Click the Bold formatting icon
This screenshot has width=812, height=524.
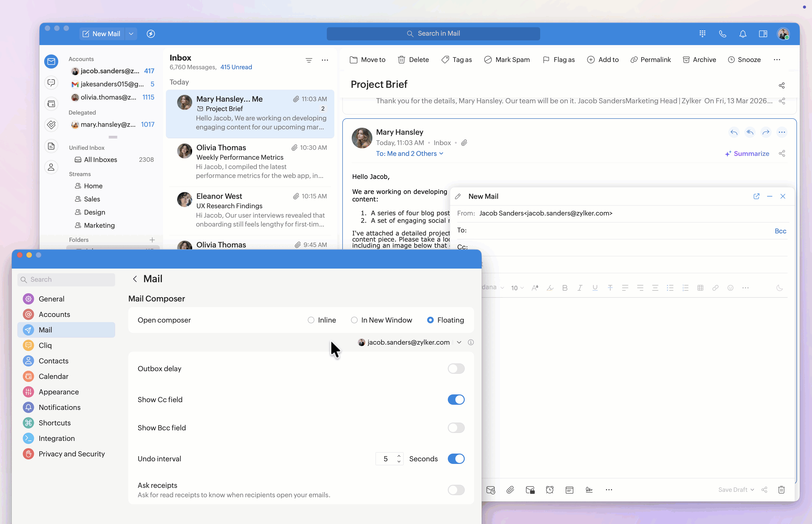pyautogui.click(x=565, y=288)
